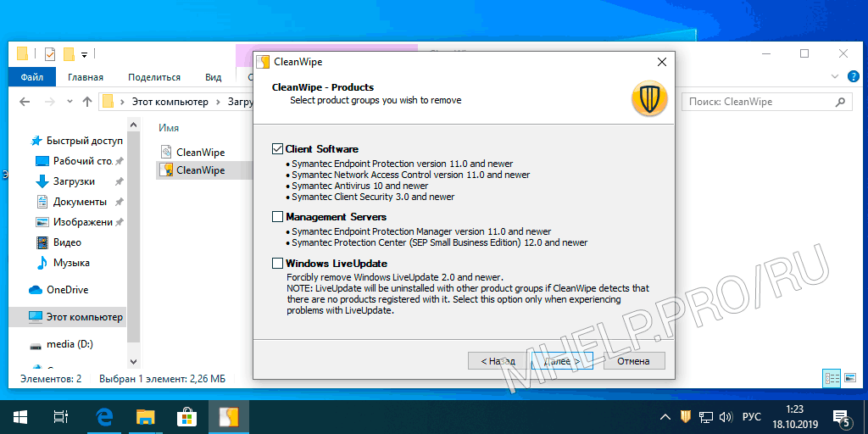
Task: Go up one folder level in Explorer
Action: pos(87,102)
